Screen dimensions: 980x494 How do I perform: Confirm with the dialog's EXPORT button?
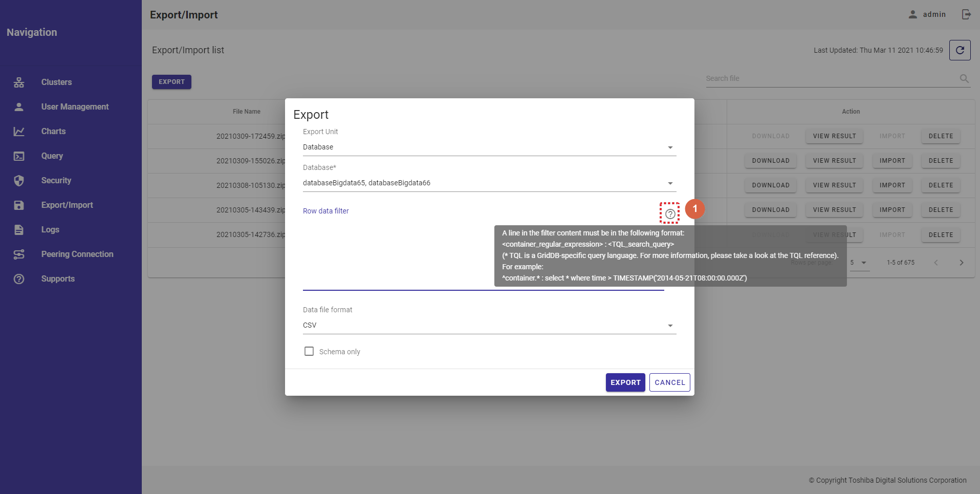point(625,382)
